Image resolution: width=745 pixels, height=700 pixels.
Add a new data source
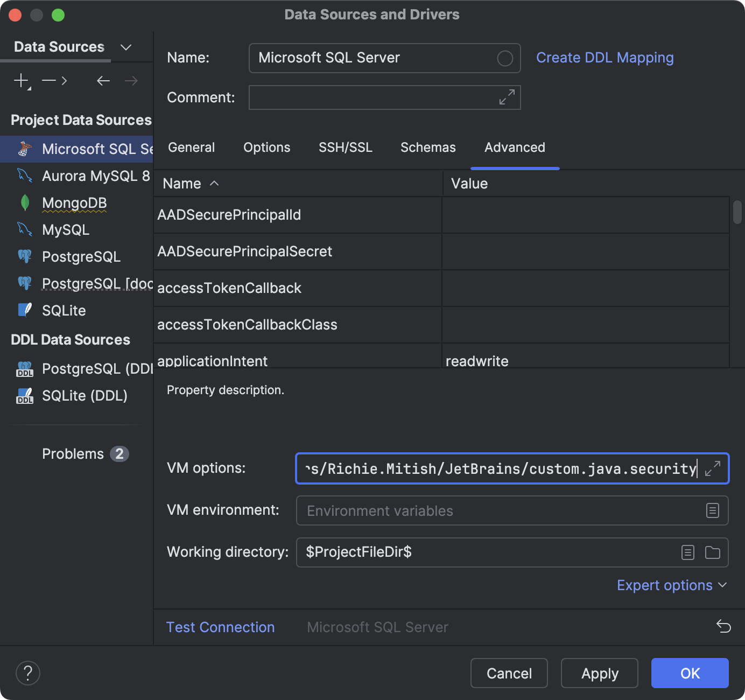(20, 81)
